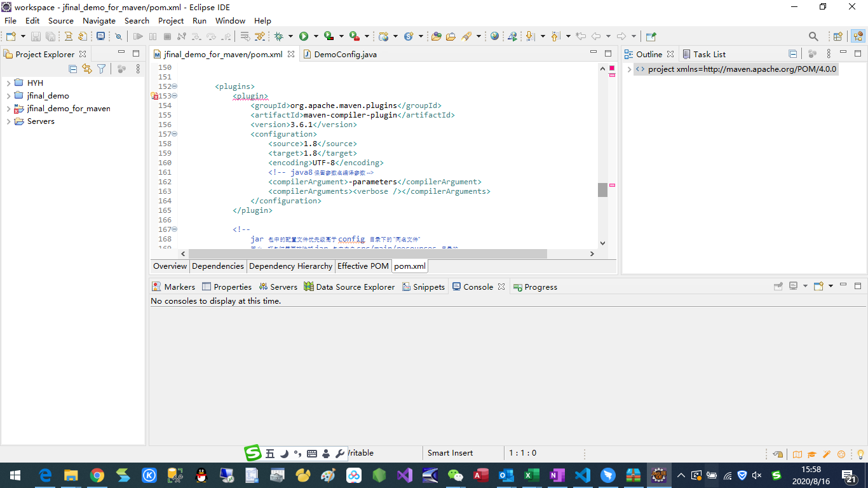Screen dimensions: 868x488
Task: Open the Data Source Explorer tab
Action: (349, 287)
